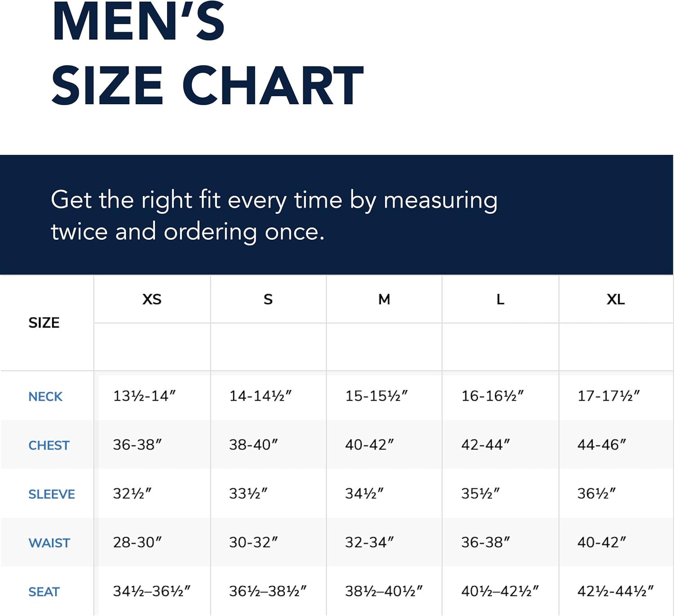Viewport: 674px width, 616px height.
Task: Select the SLEEVE row label
Action: tap(52, 494)
